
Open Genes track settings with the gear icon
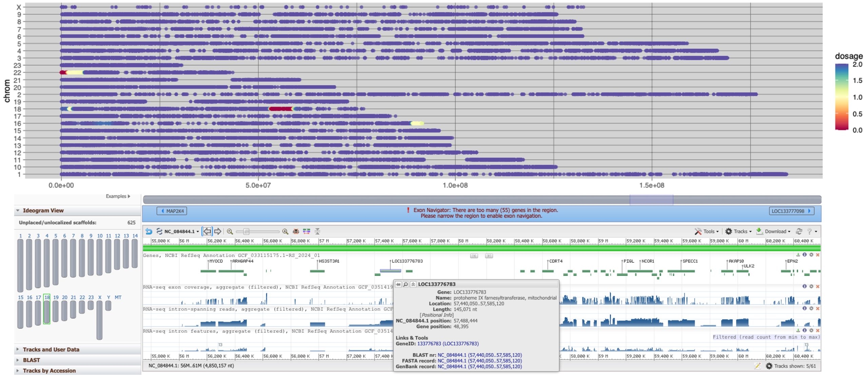click(811, 255)
